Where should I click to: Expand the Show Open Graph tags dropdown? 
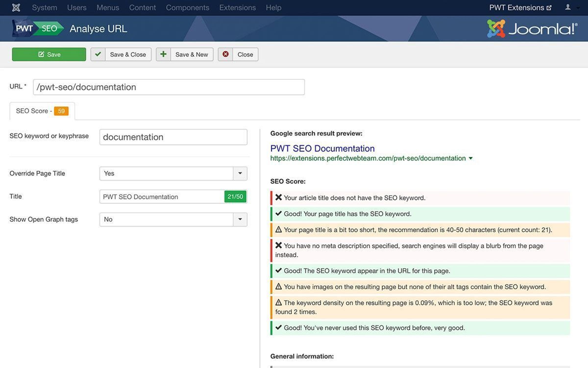coord(240,219)
